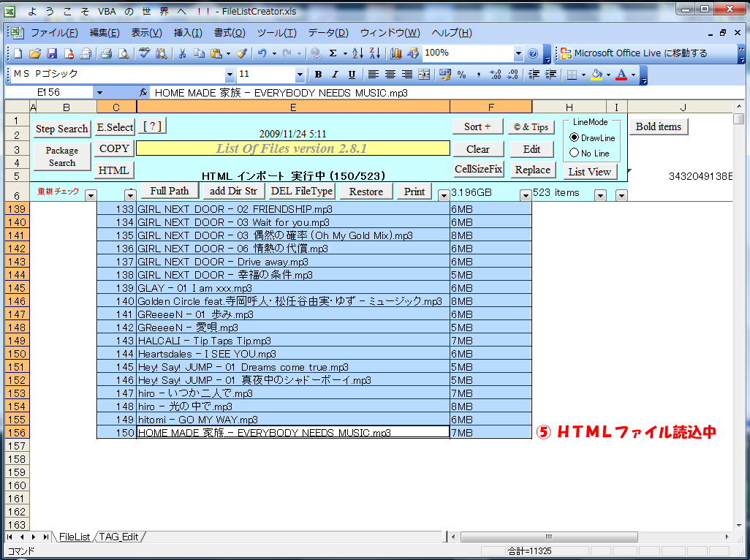Click the AutoSum sigma icon
Screen dimensions: 750x560
pos(333,53)
